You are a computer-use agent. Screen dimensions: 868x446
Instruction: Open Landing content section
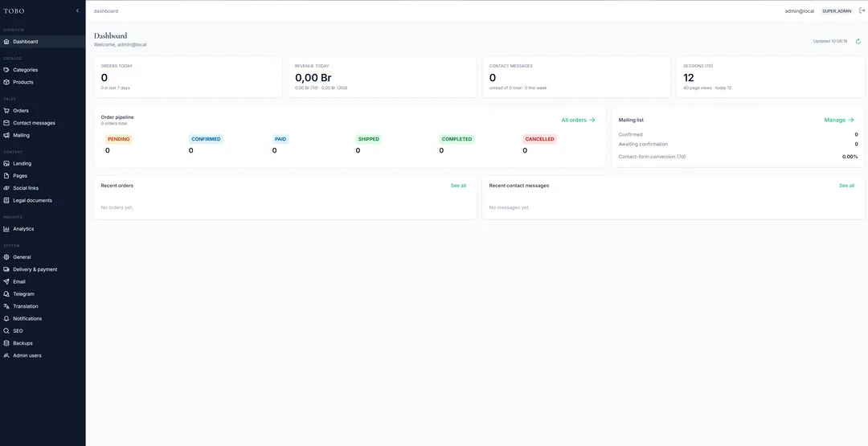tap(43, 163)
